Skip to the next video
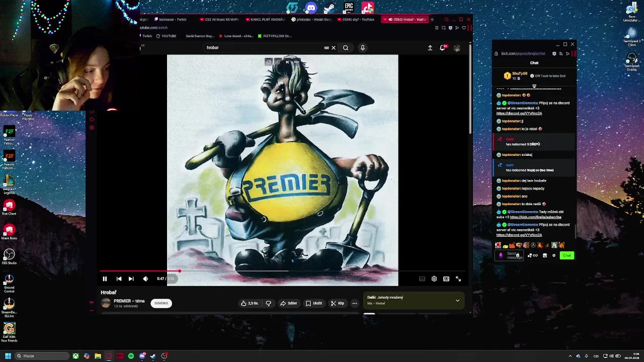644x362 pixels. pyautogui.click(x=131, y=279)
